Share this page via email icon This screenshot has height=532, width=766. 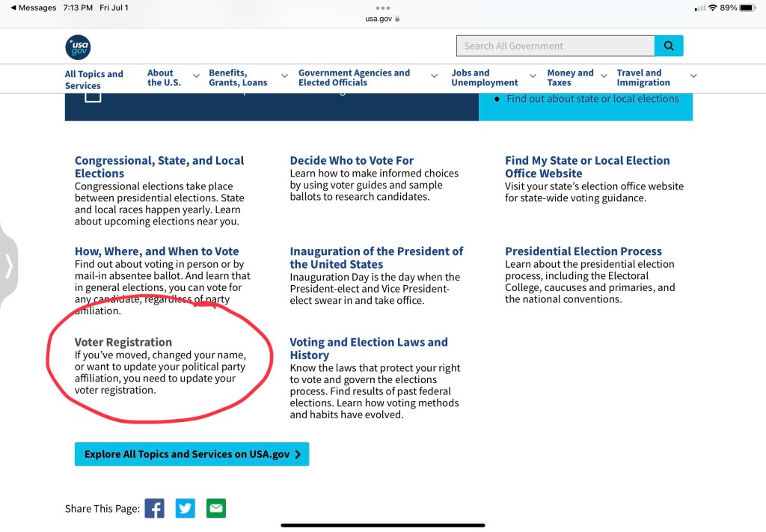pyautogui.click(x=216, y=509)
